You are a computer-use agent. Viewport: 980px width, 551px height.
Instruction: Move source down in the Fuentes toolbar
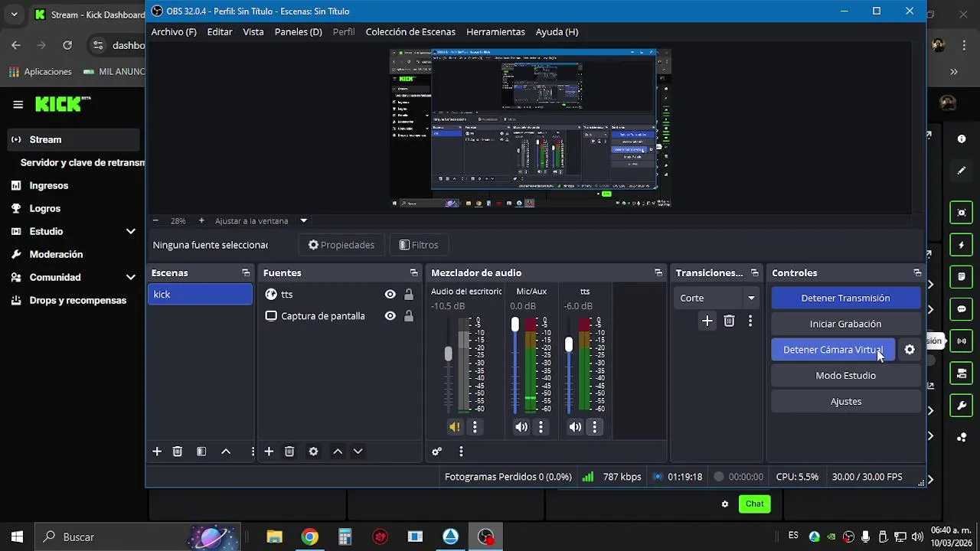(x=358, y=452)
